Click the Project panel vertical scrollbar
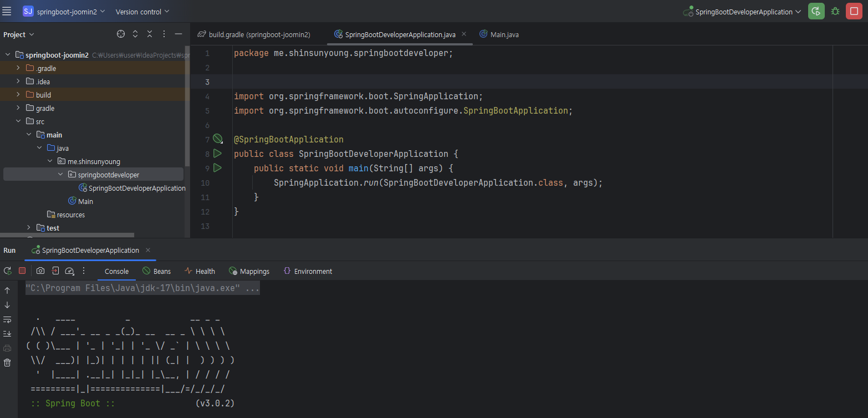This screenshot has height=418, width=868. (x=187, y=106)
